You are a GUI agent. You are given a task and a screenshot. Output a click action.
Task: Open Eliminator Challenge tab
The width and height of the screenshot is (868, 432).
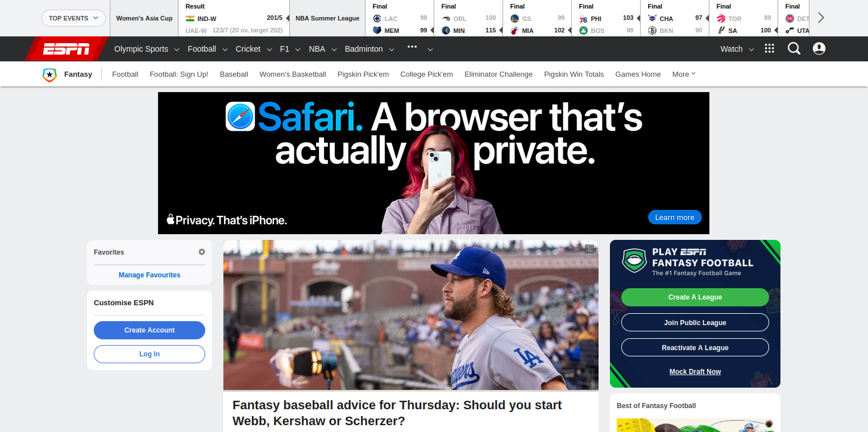499,74
